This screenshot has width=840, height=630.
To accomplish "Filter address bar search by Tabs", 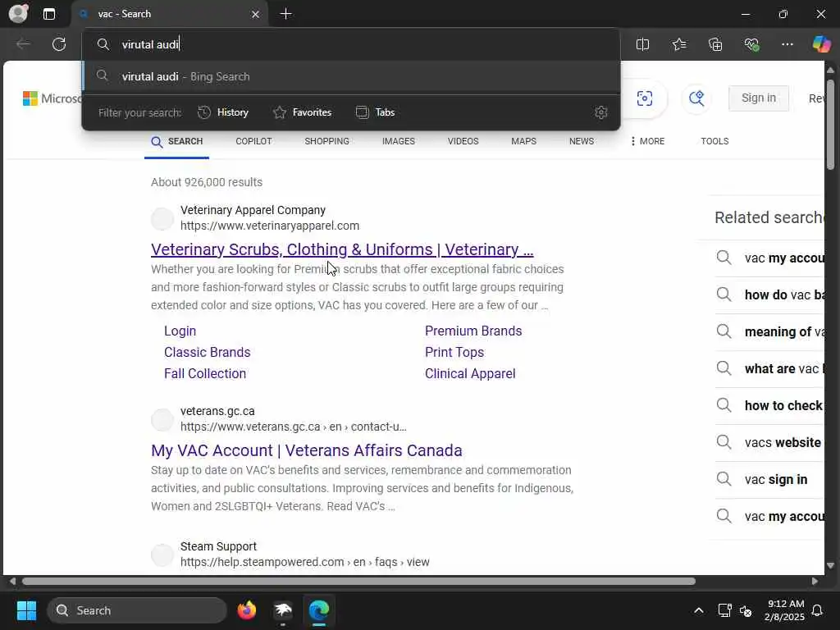I will [375, 112].
